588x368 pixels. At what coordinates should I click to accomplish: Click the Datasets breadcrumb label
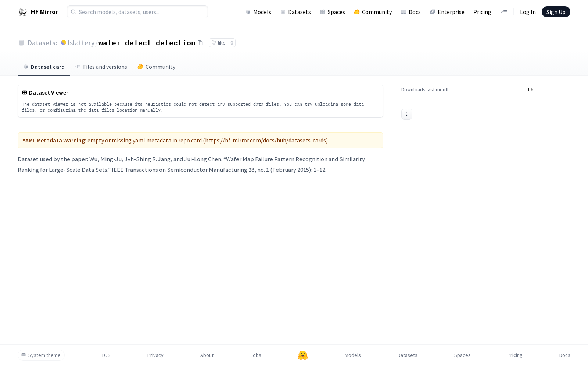pos(42,43)
